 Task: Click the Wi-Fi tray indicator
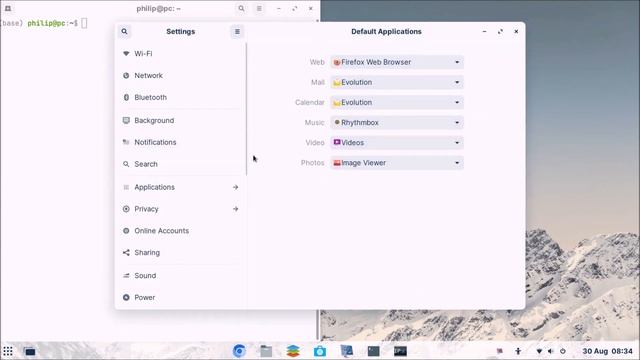539,351
